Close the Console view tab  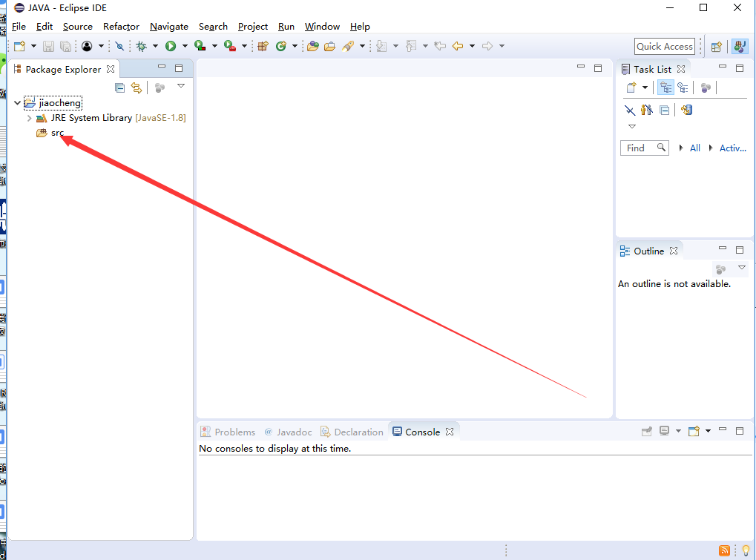(450, 432)
